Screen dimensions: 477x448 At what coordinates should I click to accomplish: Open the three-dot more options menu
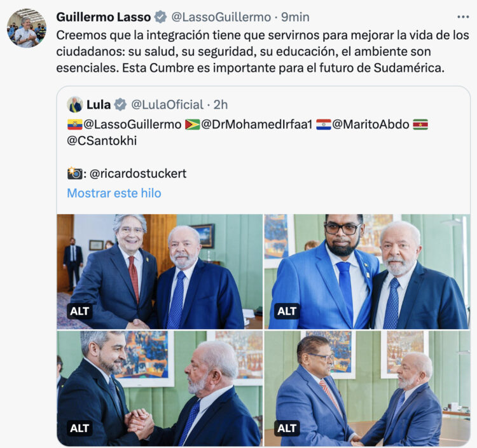(463, 17)
